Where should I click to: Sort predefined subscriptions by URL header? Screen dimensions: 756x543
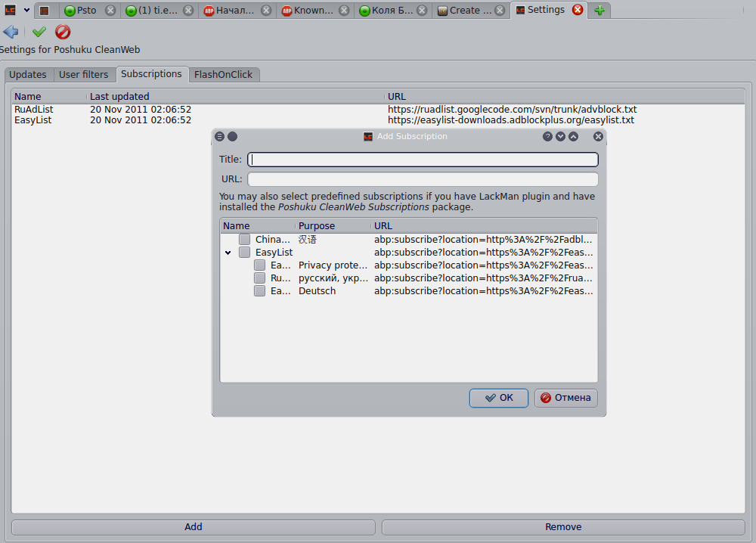pyautogui.click(x=484, y=225)
